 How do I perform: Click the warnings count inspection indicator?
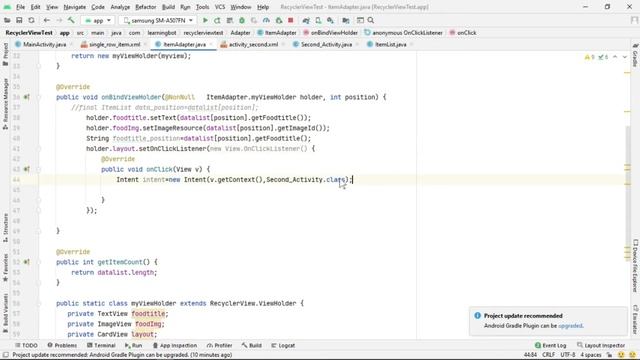pos(589,57)
